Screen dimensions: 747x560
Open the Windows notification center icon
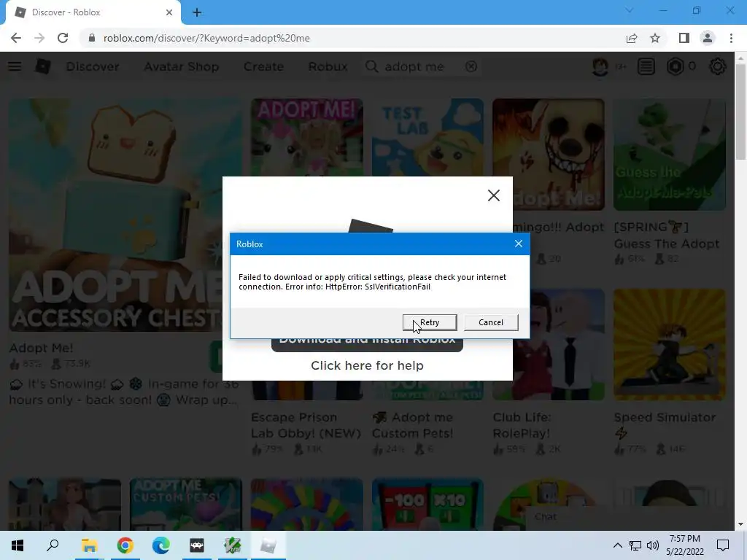click(723, 545)
